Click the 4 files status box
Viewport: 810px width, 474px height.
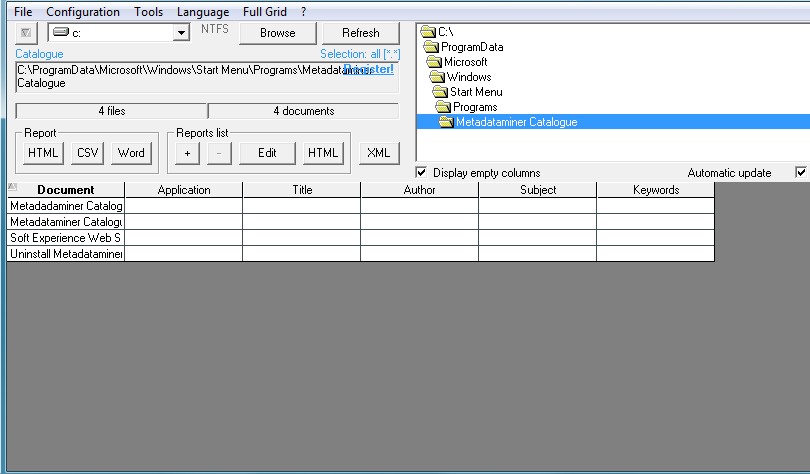tap(112, 111)
